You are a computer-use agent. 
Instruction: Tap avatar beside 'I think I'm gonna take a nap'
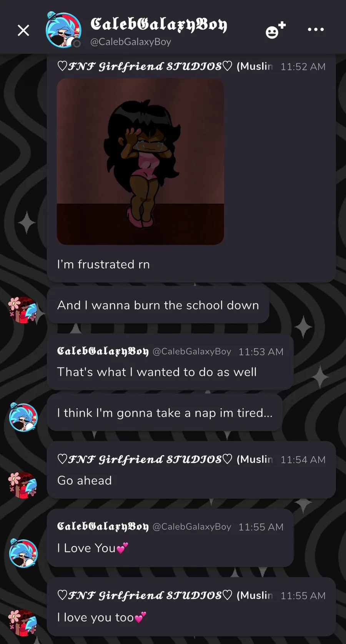tap(23, 417)
